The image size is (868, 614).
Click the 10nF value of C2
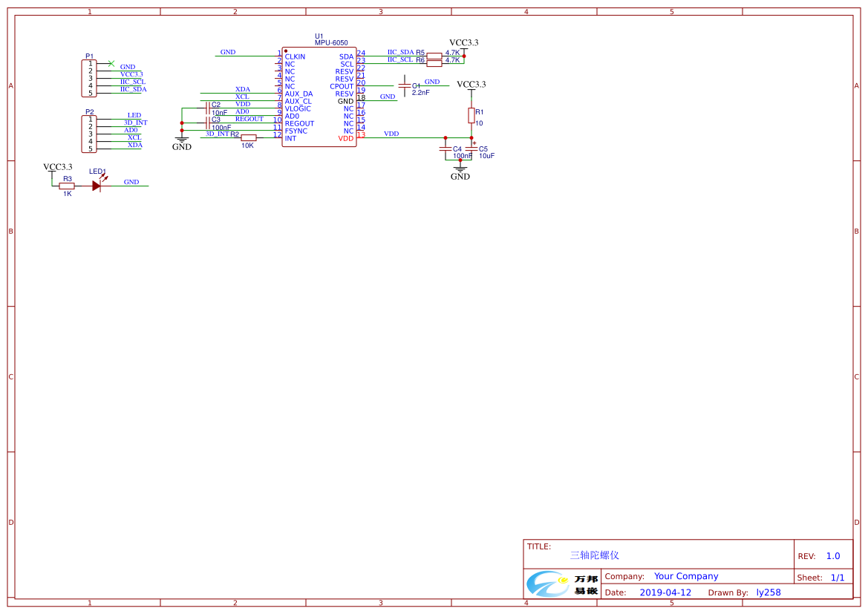(220, 113)
